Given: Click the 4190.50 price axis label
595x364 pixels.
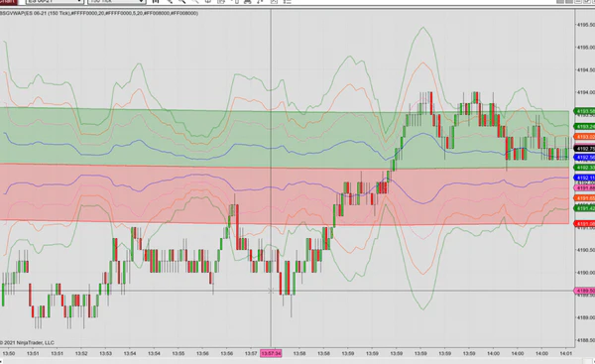Looking at the screenshot, I should coord(586,250).
